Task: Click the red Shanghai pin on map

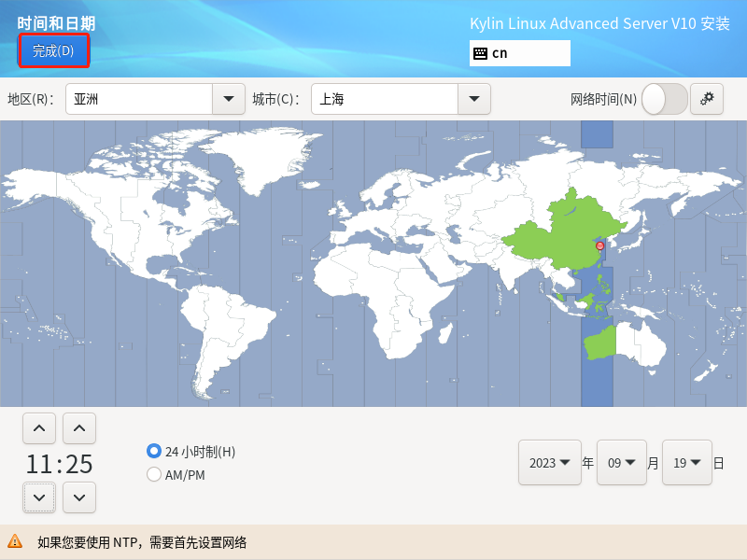Action: coord(599,246)
